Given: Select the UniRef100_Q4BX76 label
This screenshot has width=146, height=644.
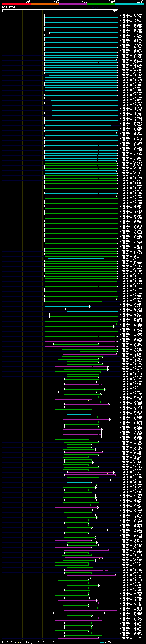Looking at the screenshot, I should [x=131, y=352].
